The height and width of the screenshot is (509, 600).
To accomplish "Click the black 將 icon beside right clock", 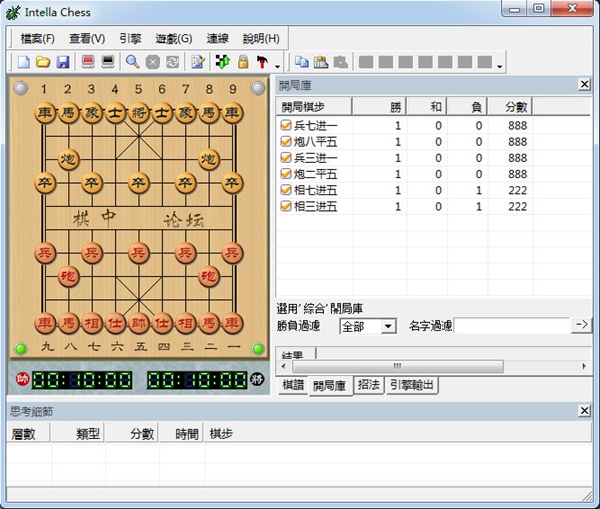I will [257, 379].
